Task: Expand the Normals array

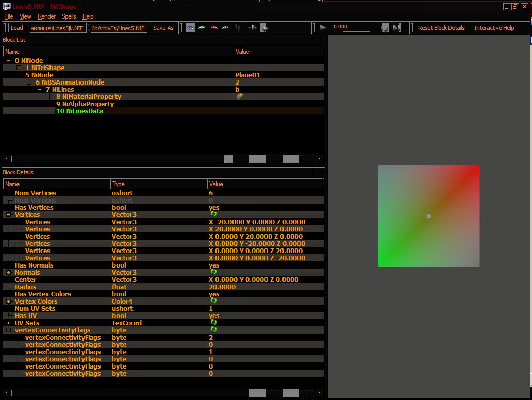Action: pos(8,273)
